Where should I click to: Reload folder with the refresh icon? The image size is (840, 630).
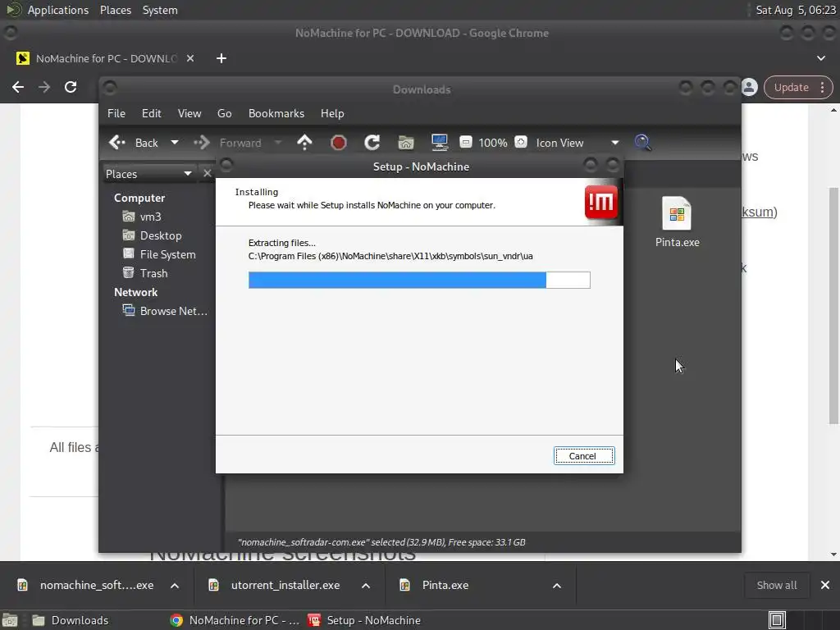coord(372,143)
